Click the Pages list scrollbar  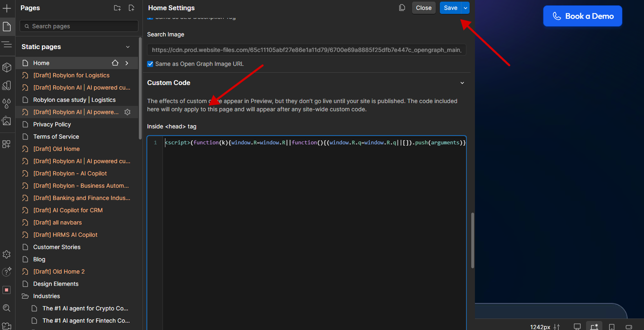(x=140, y=88)
